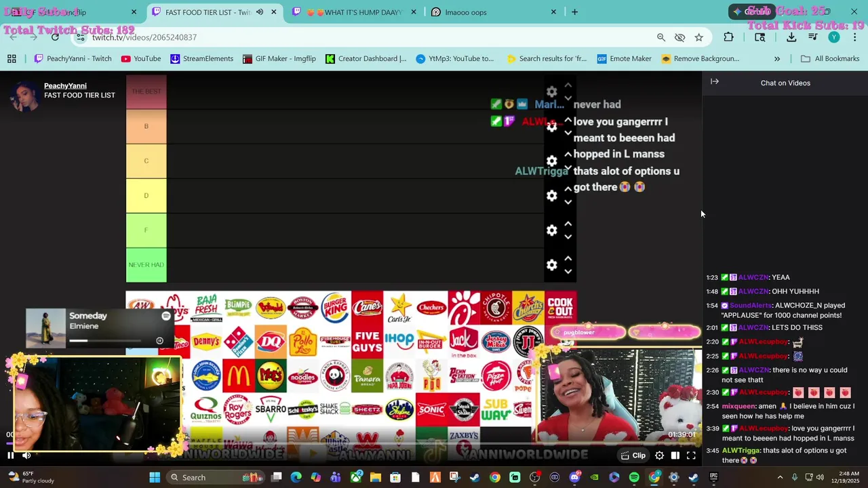Click the zoom magnifier icon in address bar
The height and width of the screenshot is (488, 868).
pos(660,37)
